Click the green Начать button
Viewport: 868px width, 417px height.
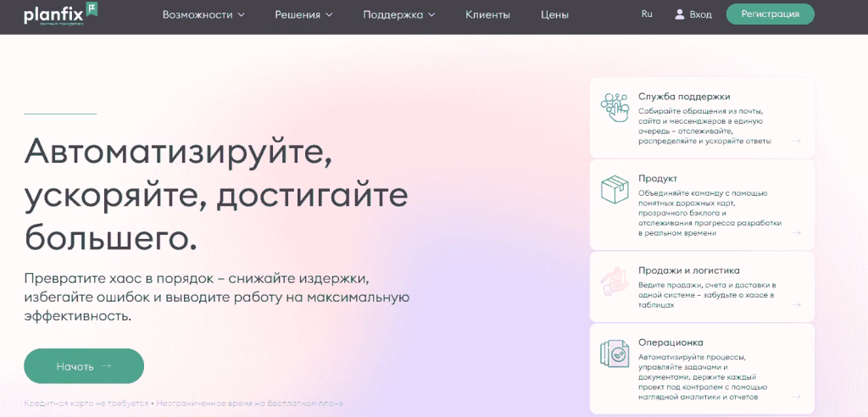(84, 366)
